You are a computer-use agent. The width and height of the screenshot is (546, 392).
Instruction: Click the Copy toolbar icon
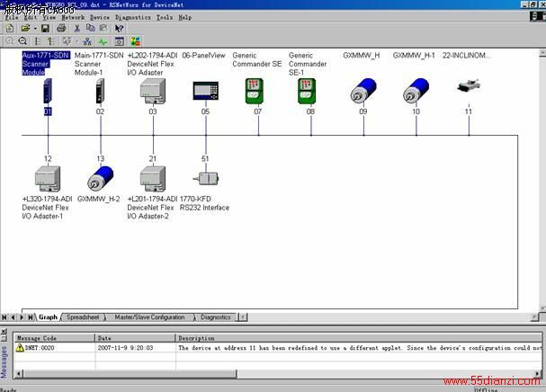coord(90,28)
